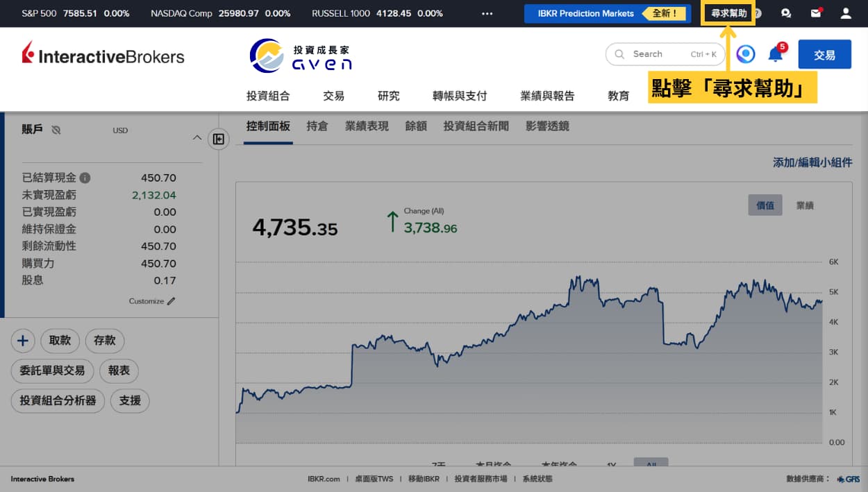Click the 報表 button
Screen dimensions: 868x492
tap(119, 371)
